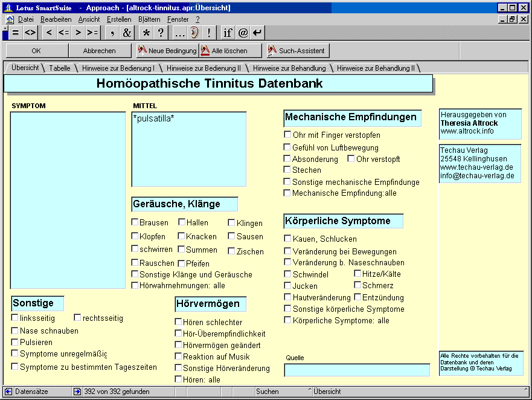Click the MITTEL field containing *pulsatilla*
Image resolution: width=532 pixels, height=400 pixels.
point(189,149)
